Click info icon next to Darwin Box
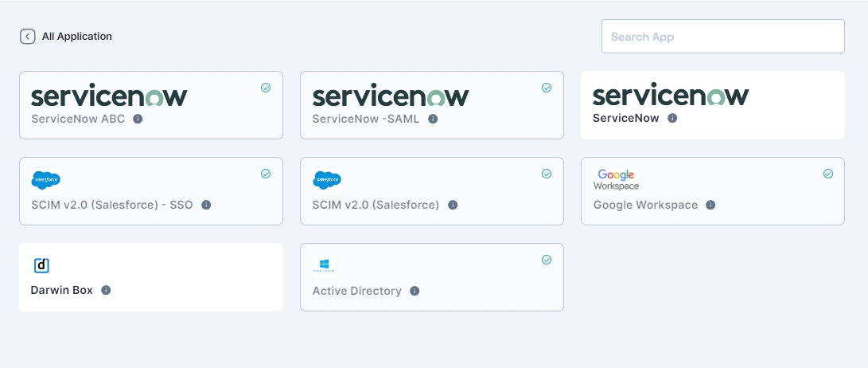The height and width of the screenshot is (368, 868). tap(106, 290)
